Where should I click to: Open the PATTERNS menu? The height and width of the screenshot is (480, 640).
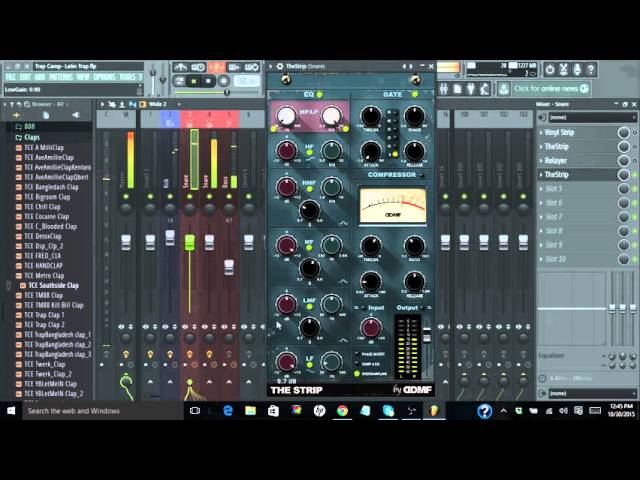(x=61, y=77)
